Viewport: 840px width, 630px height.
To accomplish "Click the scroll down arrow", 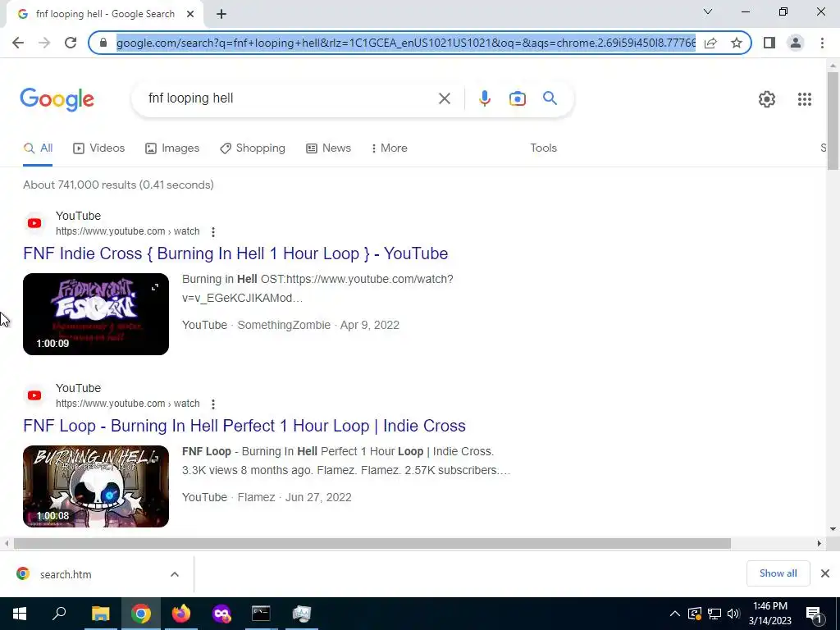I will click(833, 529).
